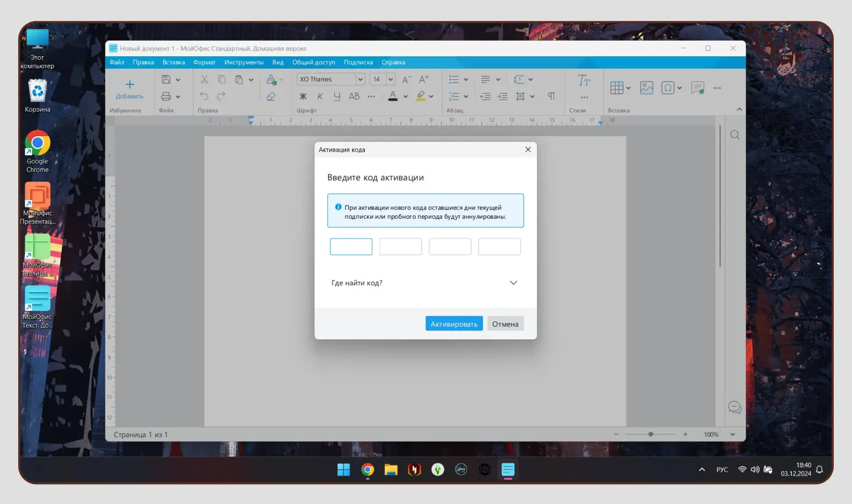Click the second activation code field
The image size is (852, 504).
[x=400, y=247]
